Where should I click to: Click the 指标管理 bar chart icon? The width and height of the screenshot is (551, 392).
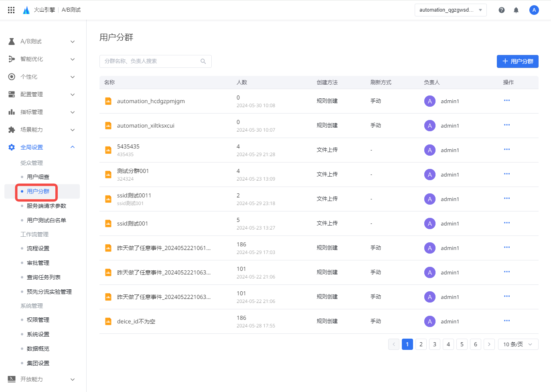point(12,112)
